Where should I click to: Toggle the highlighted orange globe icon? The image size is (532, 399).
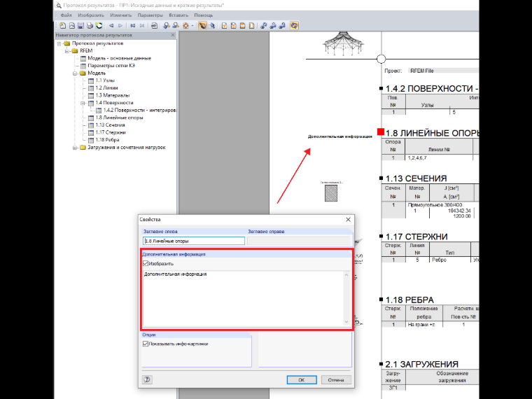click(x=294, y=25)
